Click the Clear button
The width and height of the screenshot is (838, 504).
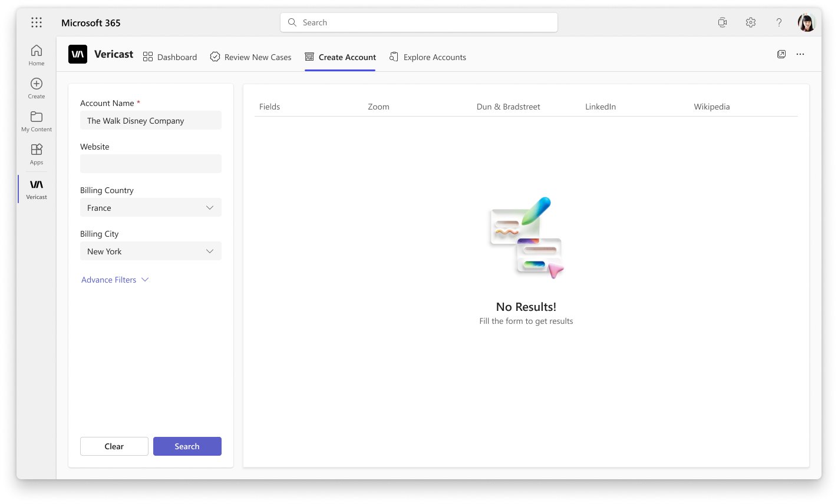114,446
